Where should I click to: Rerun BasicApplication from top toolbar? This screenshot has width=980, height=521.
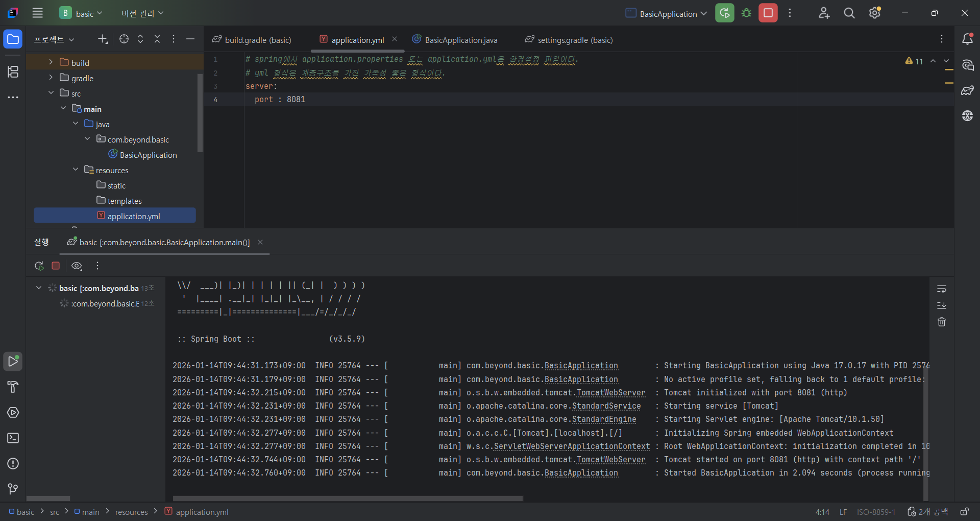(724, 13)
